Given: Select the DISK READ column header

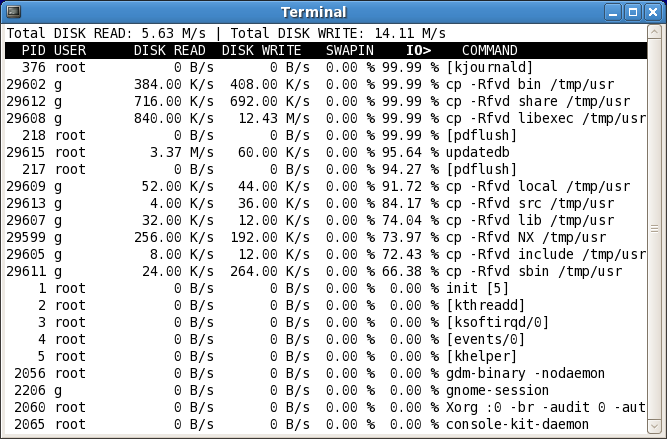Looking at the screenshot, I should coord(169,50).
